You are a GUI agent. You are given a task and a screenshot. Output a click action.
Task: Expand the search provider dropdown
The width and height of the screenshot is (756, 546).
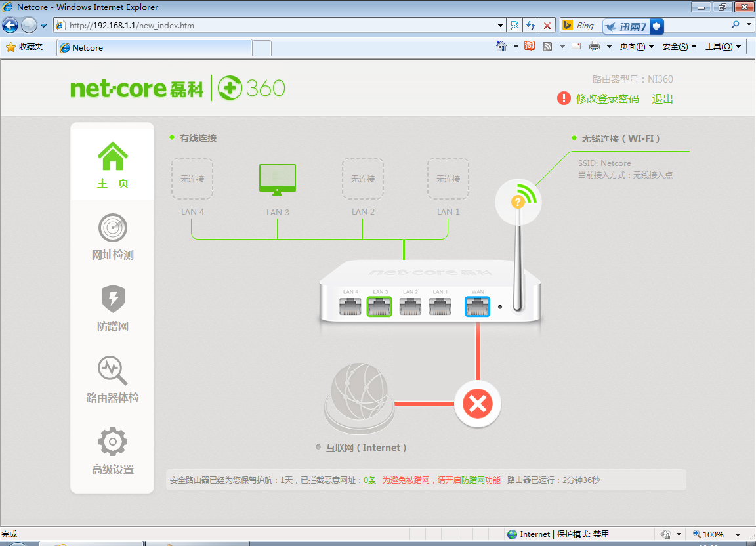coord(749,25)
